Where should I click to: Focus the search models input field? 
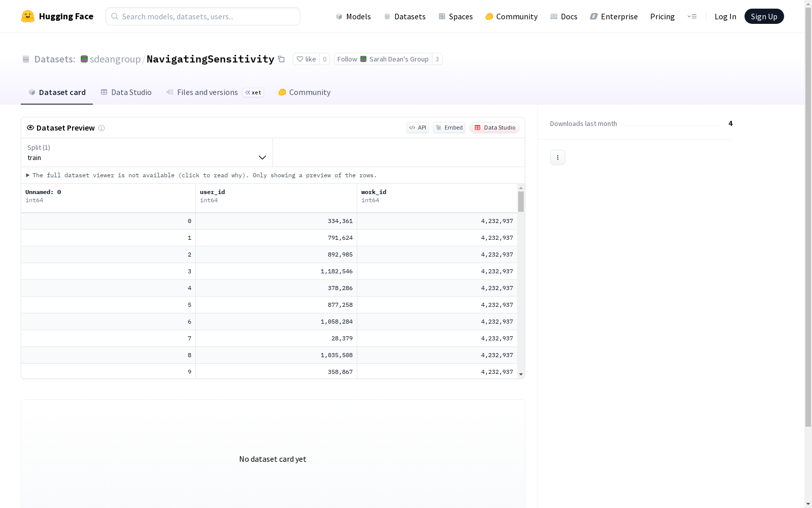(203, 16)
